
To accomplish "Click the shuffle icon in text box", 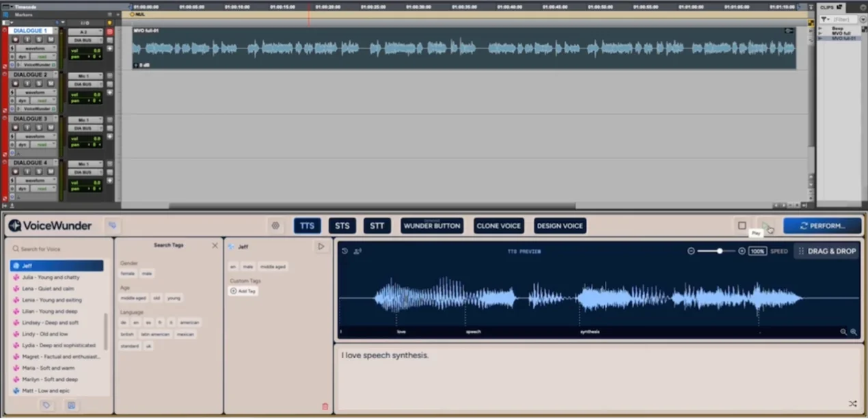I will [852, 404].
